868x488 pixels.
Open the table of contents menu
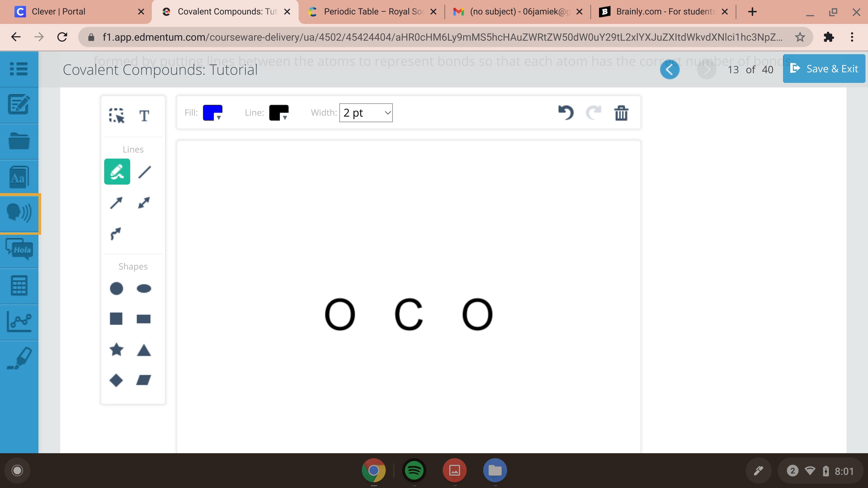pyautogui.click(x=19, y=69)
